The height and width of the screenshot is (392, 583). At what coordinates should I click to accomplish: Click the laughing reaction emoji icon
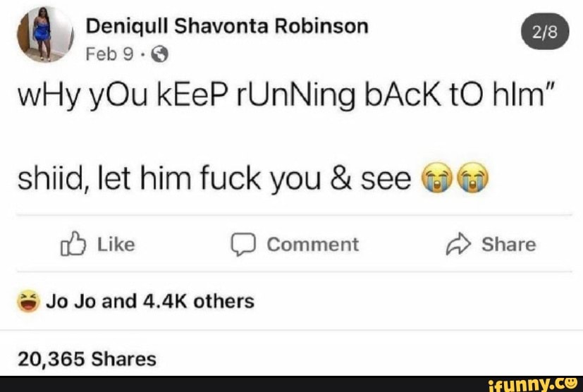click(28, 301)
